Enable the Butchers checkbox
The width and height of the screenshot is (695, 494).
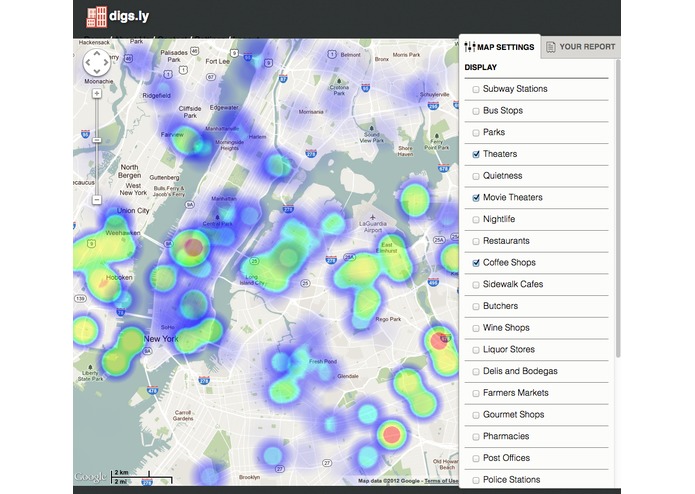tap(476, 307)
